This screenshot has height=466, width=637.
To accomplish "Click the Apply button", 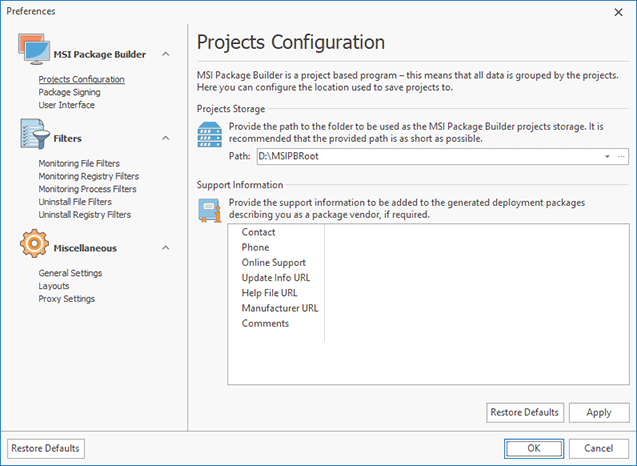I will pyautogui.click(x=599, y=412).
